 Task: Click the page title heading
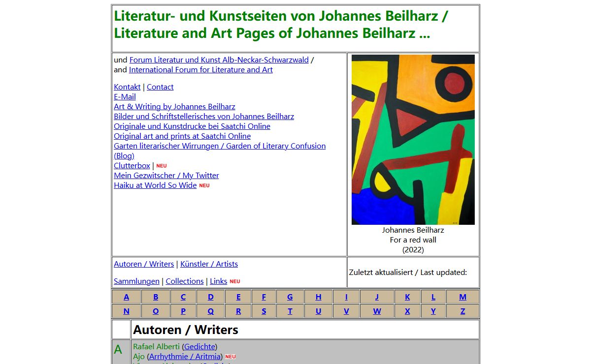pos(281,25)
